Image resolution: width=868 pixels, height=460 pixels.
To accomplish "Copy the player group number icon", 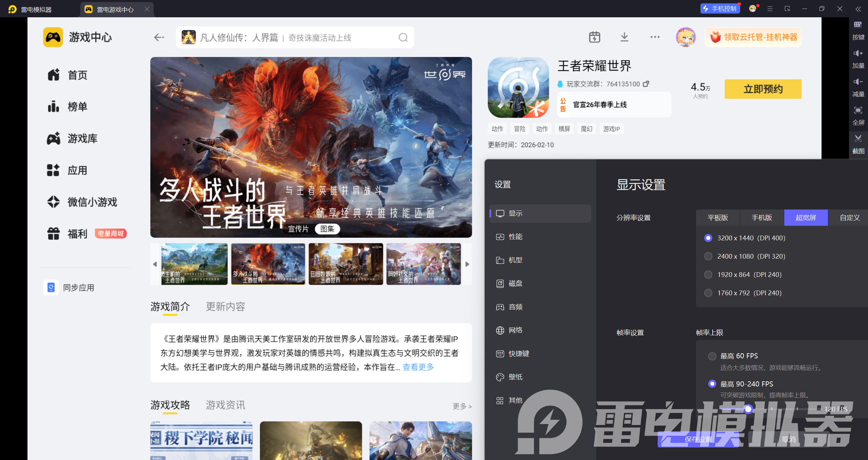I will pyautogui.click(x=646, y=84).
